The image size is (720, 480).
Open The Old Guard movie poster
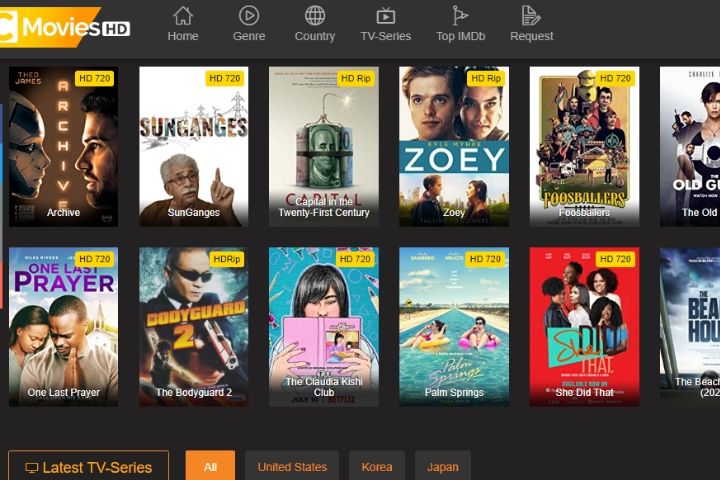[x=690, y=147]
